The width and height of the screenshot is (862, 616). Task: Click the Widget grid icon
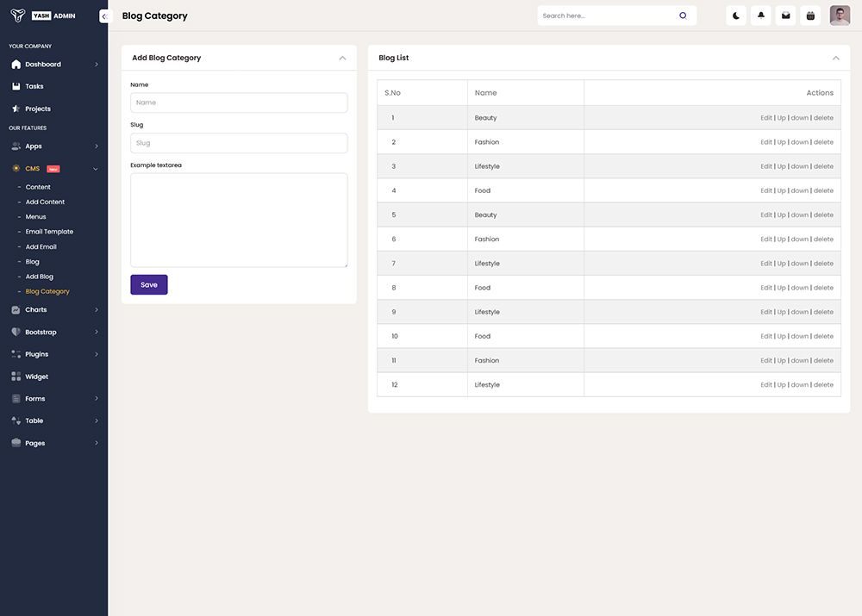pyautogui.click(x=16, y=376)
